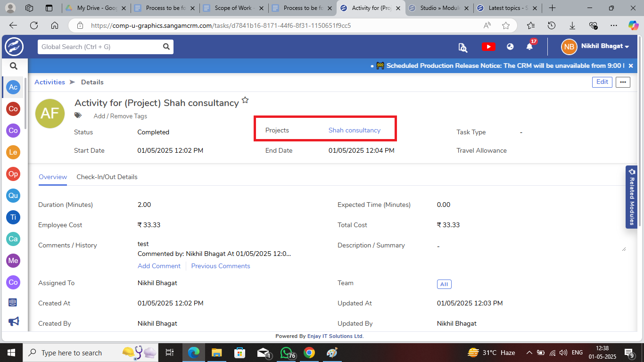Screen dimensions: 644x362
Task: Open the document search icon in the header
Action: point(462,47)
